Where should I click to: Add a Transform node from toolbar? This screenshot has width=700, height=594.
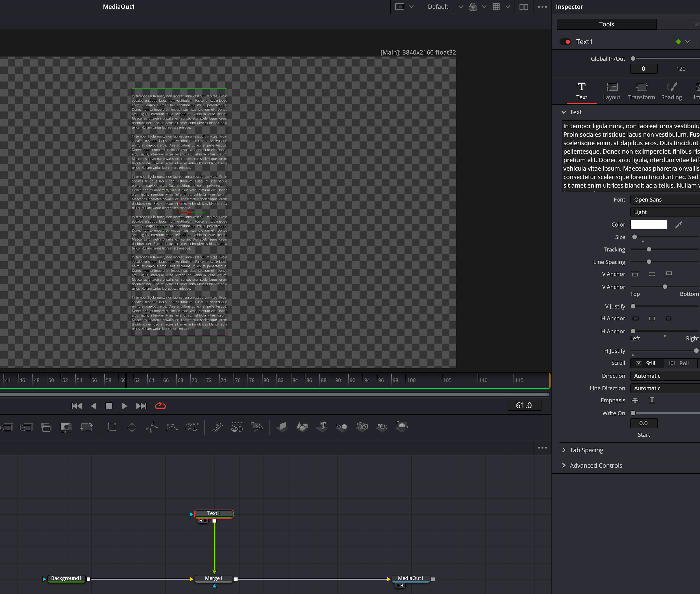pos(86,427)
